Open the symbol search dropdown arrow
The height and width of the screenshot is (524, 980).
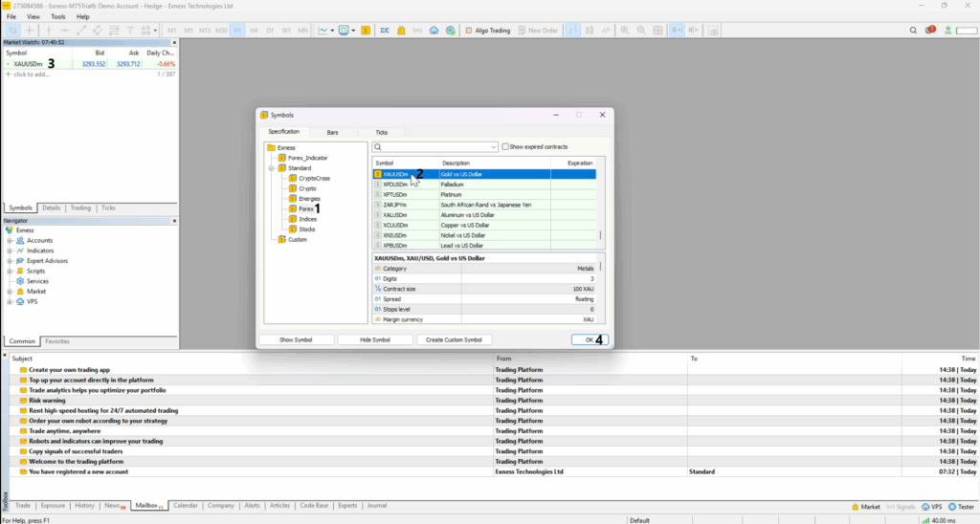(x=494, y=147)
